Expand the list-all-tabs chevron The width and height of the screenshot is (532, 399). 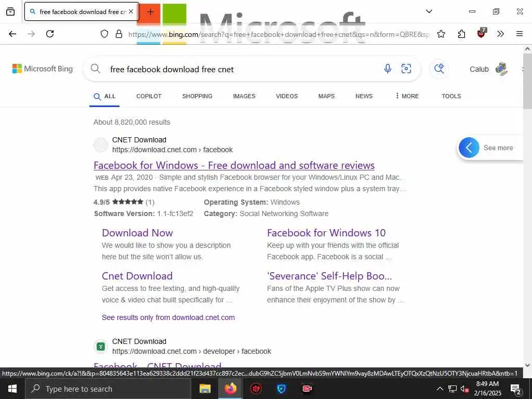pyautogui.click(x=429, y=11)
